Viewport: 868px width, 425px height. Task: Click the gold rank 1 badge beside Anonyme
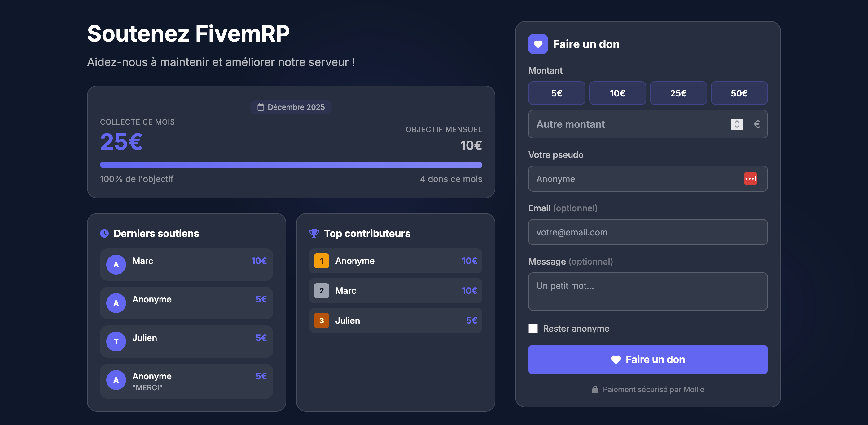[321, 261]
